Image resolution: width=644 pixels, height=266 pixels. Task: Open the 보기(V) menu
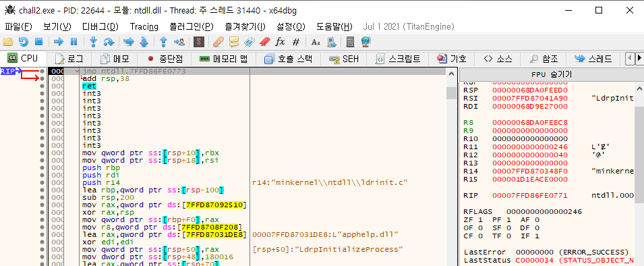coord(57,27)
